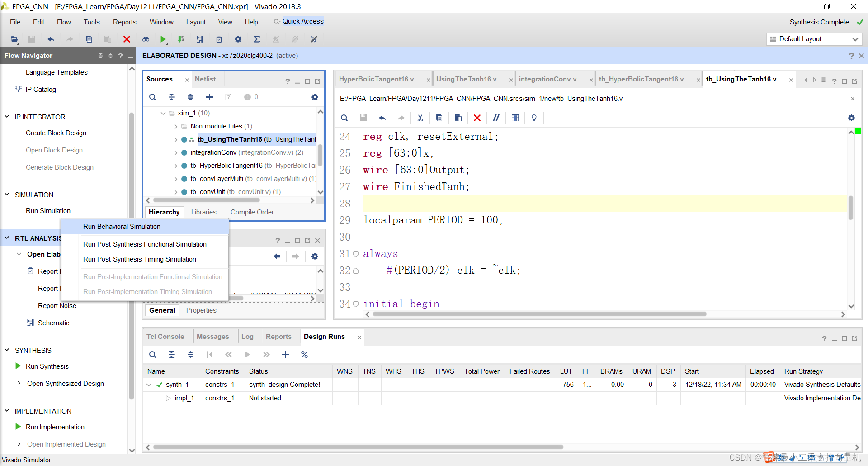Screen dimensions: 868x466
Task: Select Run Behavioral Simulation menu entry
Action: click(122, 227)
